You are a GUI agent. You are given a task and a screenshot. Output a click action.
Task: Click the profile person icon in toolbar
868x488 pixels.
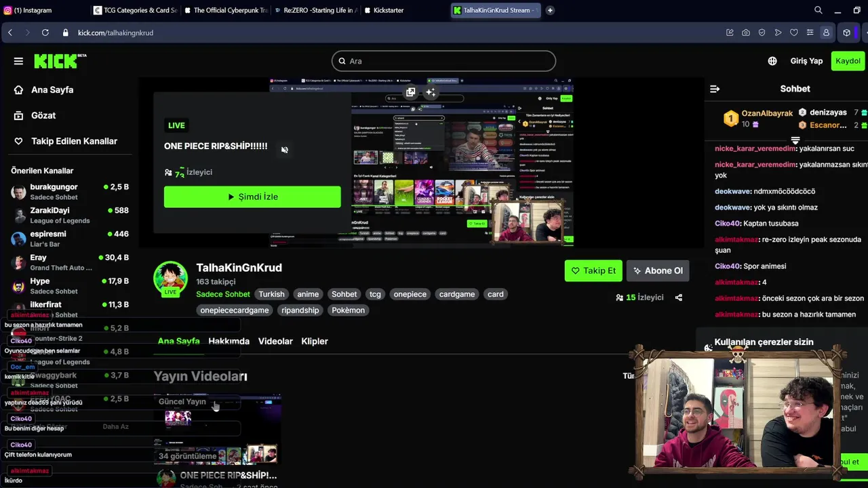pyautogui.click(x=826, y=33)
